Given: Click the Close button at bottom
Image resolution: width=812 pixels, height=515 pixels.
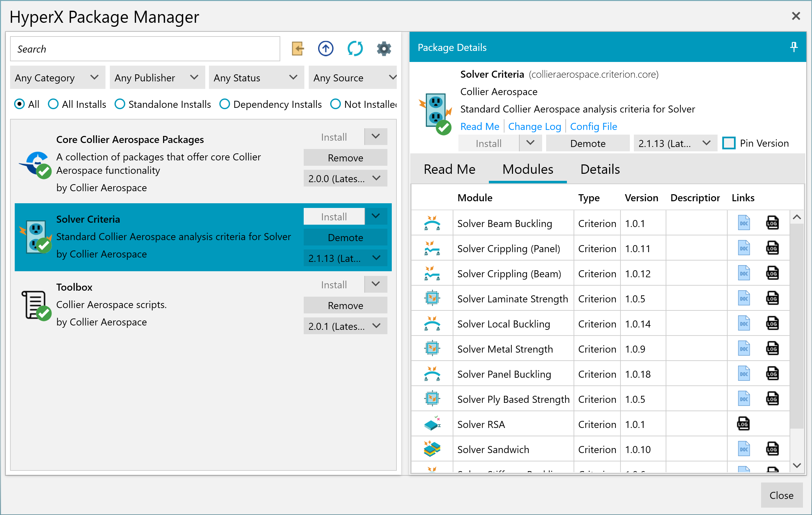Looking at the screenshot, I should coord(781,495).
